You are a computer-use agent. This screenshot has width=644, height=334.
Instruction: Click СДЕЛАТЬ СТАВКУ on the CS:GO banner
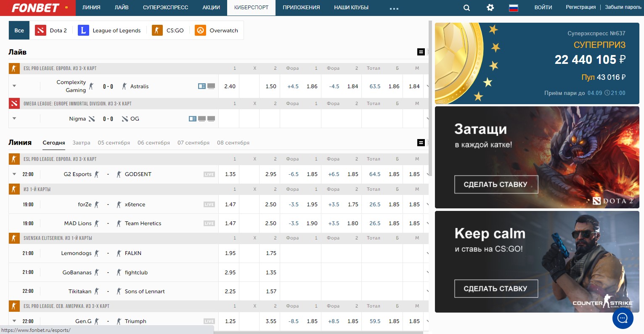point(496,289)
